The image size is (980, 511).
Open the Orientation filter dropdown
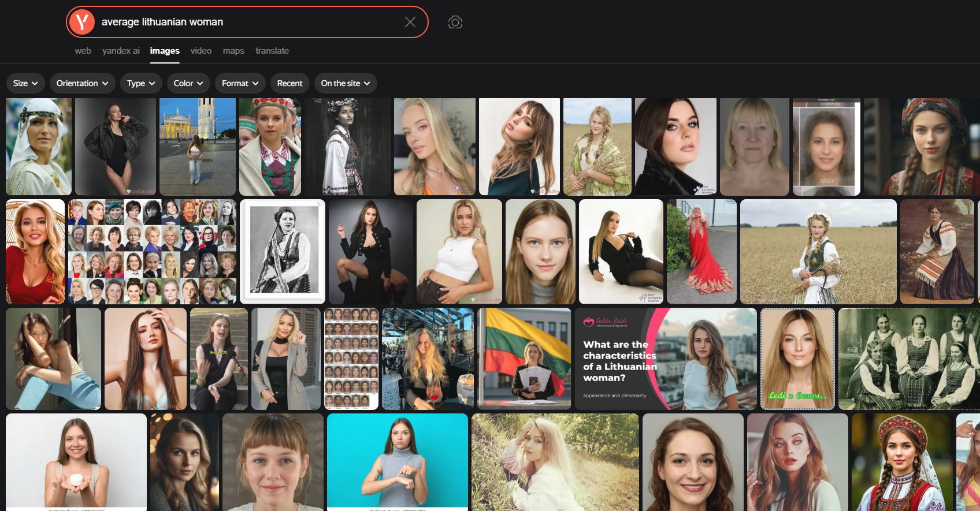point(82,83)
